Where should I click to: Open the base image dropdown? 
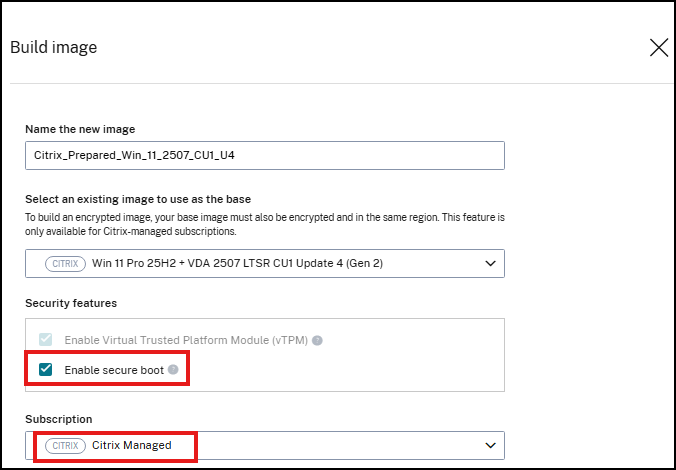[265, 263]
